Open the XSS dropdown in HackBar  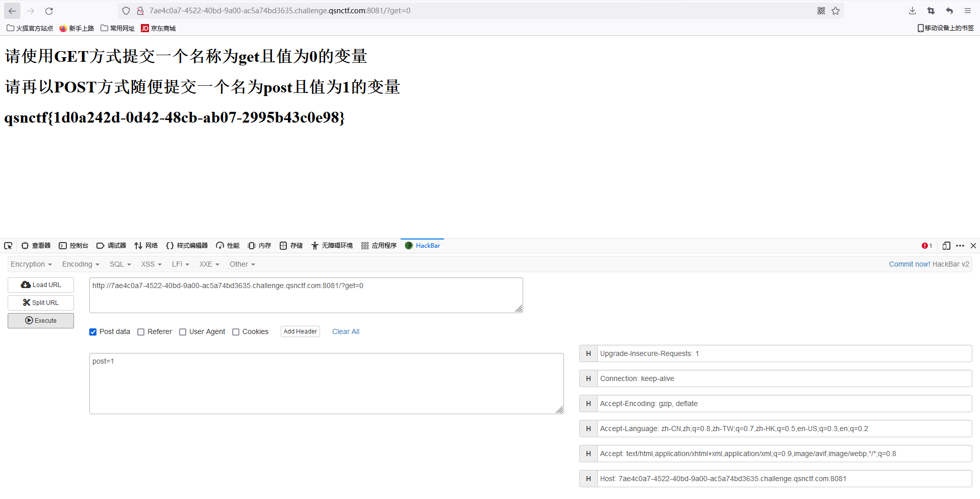pyautogui.click(x=151, y=264)
